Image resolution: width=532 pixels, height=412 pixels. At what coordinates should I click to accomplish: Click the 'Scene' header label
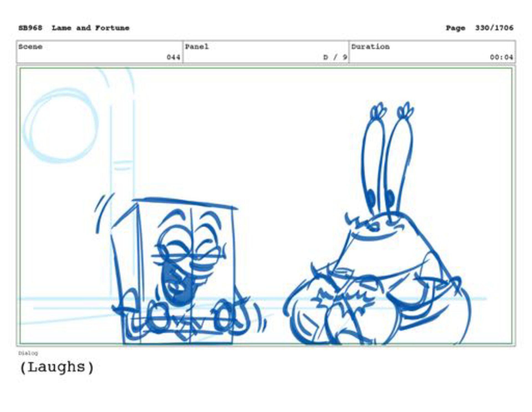[30, 47]
